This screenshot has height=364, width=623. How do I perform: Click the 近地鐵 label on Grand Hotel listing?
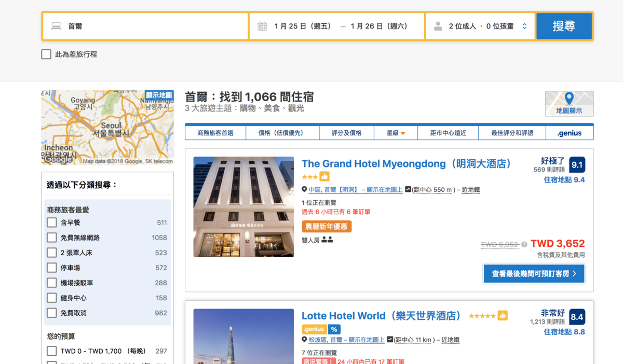471,190
